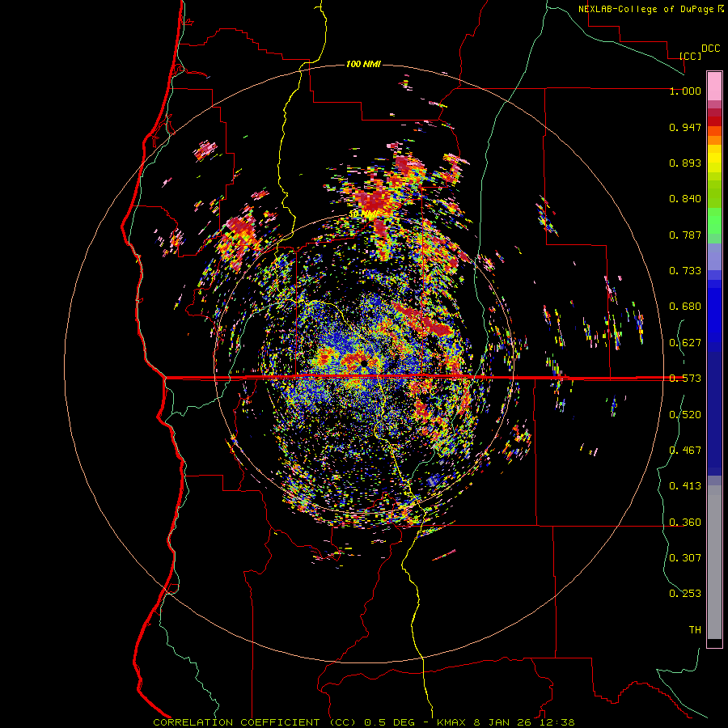The image size is (728, 728).
Task: Click the 0.360 legend value
Action: point(685,523)
